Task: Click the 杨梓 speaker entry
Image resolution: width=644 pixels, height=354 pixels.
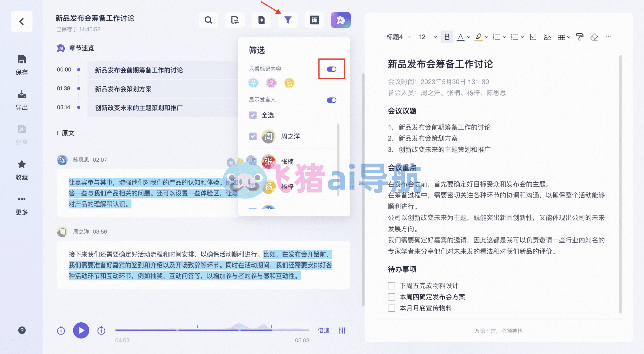Action: point(292,186)
